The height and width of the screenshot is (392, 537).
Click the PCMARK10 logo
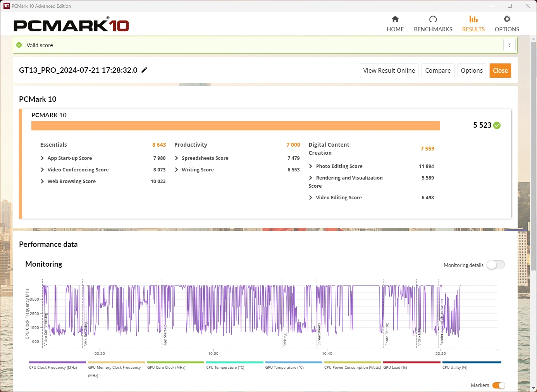pyautogui.click(x=71, y=25)
